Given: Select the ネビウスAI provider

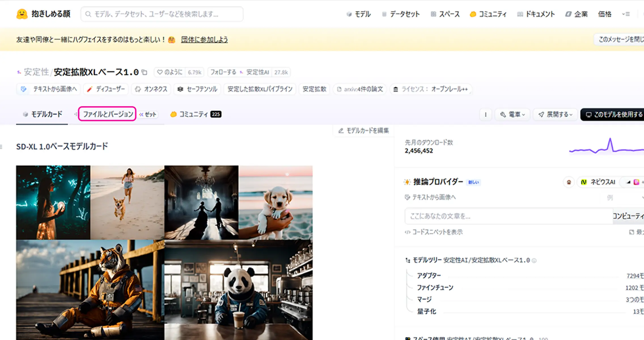Looking at the screenshot, I should click(598, 182).
